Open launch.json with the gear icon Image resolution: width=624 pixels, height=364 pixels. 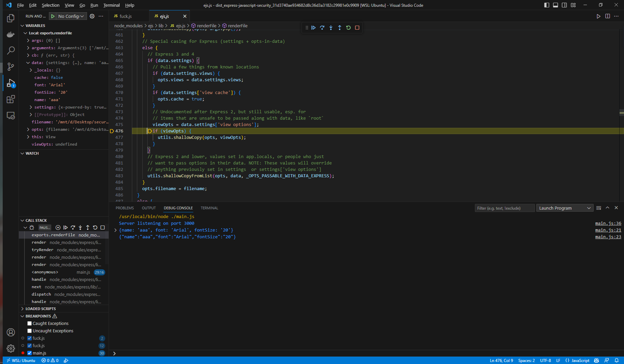point(92,16)
